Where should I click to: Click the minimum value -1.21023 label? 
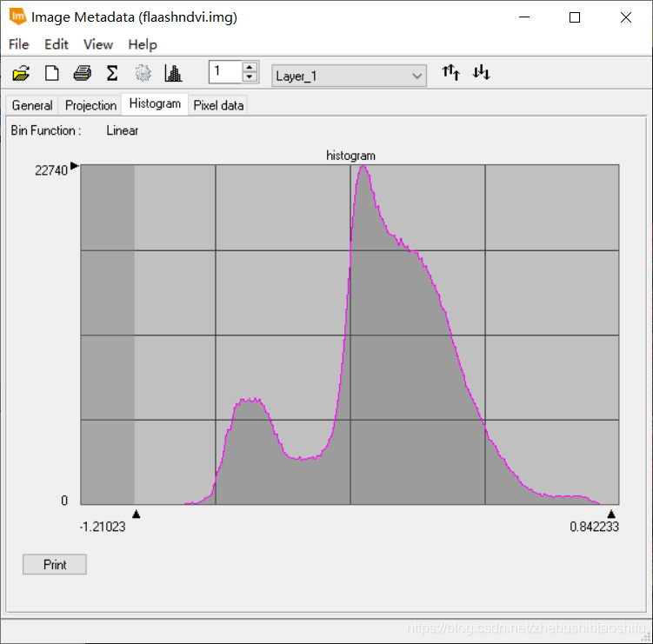103,527
